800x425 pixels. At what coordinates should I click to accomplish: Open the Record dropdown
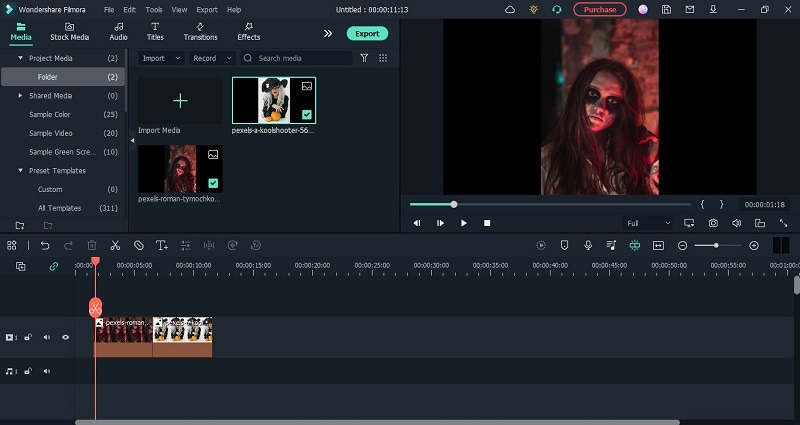coord(212,58)
